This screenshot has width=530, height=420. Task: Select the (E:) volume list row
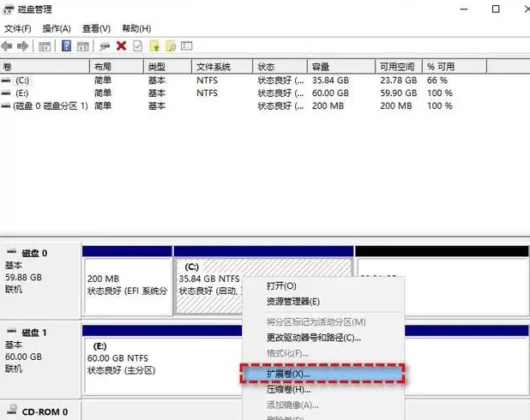click(x=244, y=93)
